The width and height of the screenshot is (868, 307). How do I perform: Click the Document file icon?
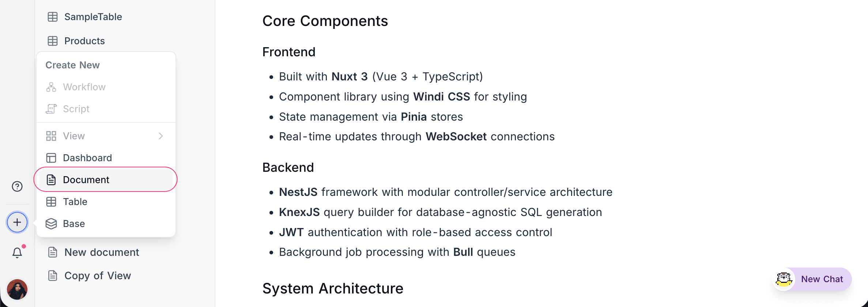pos(51,179)
